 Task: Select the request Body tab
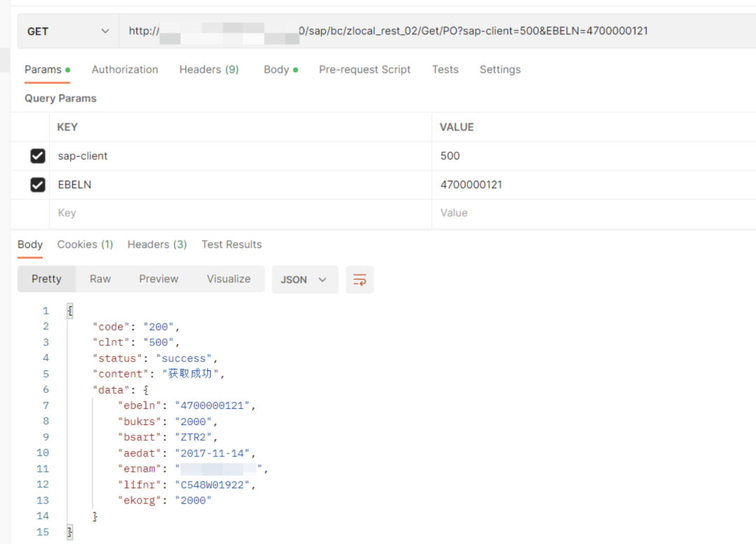pos(276,69)
